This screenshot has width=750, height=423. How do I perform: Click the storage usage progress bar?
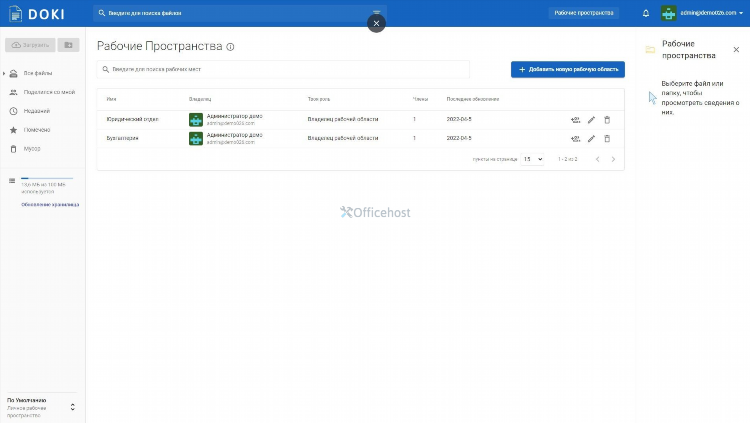click(x=47, y=178)
